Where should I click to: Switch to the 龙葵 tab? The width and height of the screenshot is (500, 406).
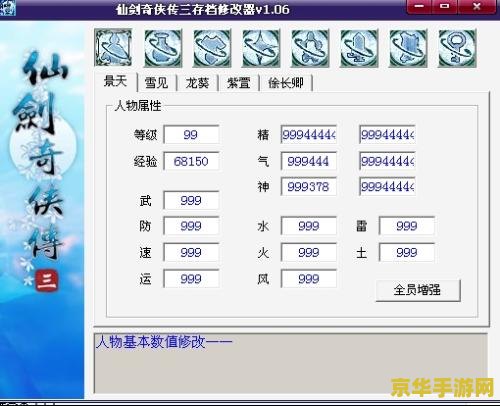(x=197, y=83)
